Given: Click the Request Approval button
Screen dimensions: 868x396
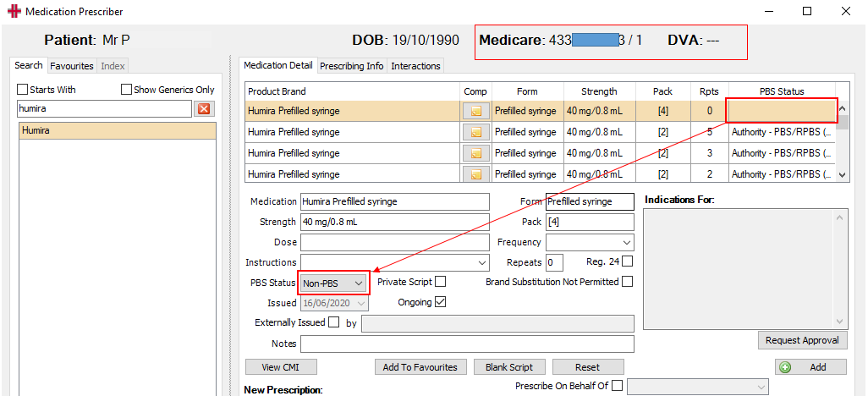Looking at the screenshot, I should click(x=802, y=341).
